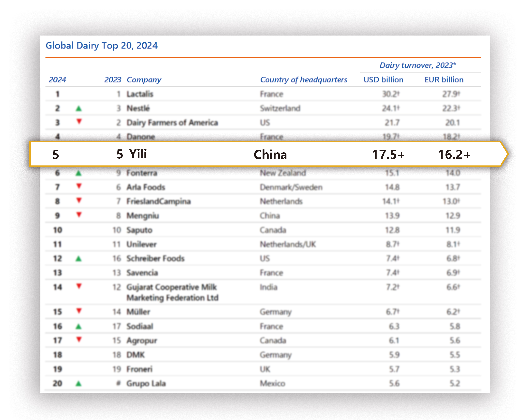Click the highlighted Yili company name
This screenshot has width=530, height=420.
pyautogui.click(x=138, y=154)
